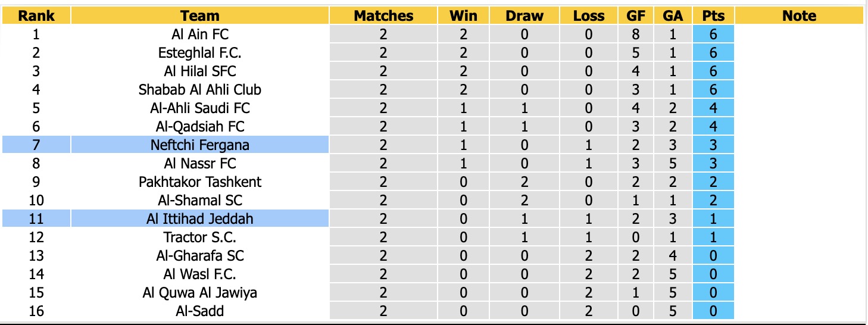Click the Note column header
This screenshot has height=325, width=868.
pos(800,16)
